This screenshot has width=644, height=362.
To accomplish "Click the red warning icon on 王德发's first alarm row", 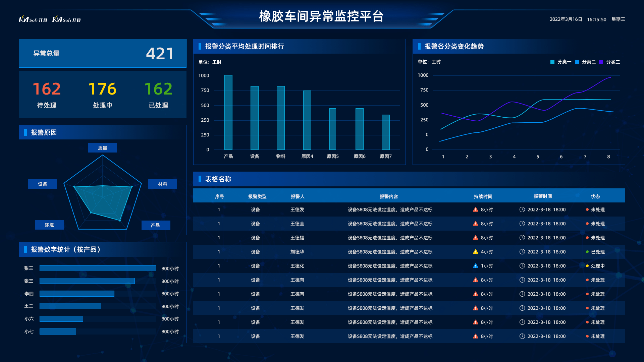I will click(x=475, y=209).
